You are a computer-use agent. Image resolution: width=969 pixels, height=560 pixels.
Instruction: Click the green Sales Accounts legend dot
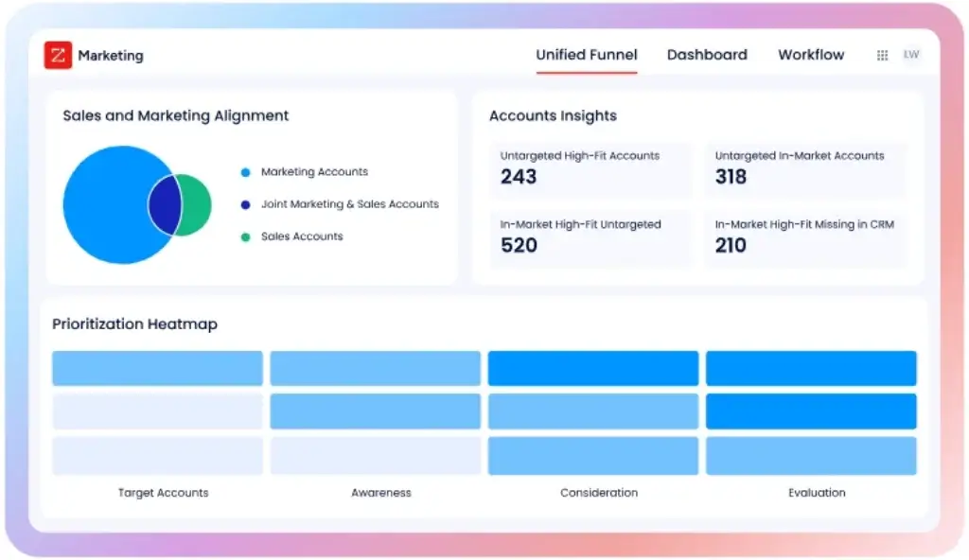(x=246, y=236)
